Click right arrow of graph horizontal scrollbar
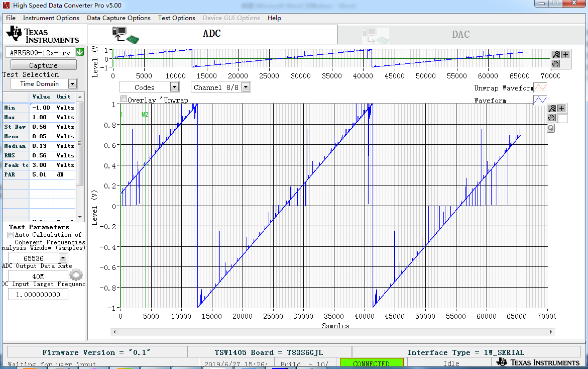The width and height of the screenshot is (588, 369). pos(551,332)
